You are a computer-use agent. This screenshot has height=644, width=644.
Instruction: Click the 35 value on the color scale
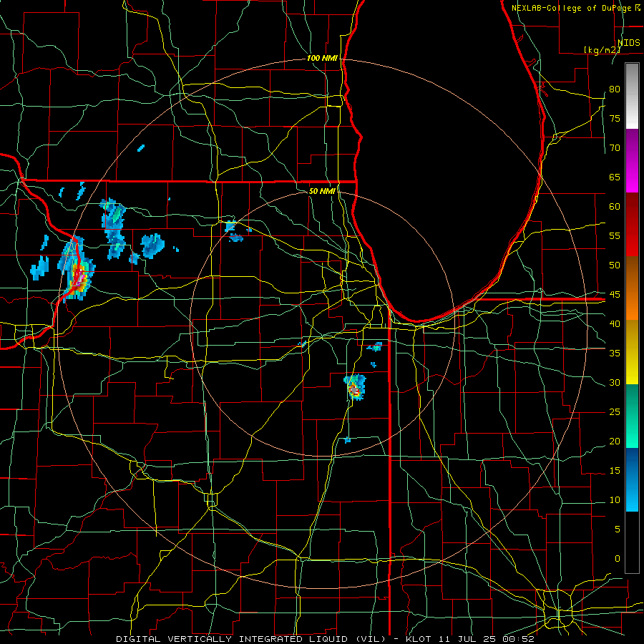pos(615,353)
